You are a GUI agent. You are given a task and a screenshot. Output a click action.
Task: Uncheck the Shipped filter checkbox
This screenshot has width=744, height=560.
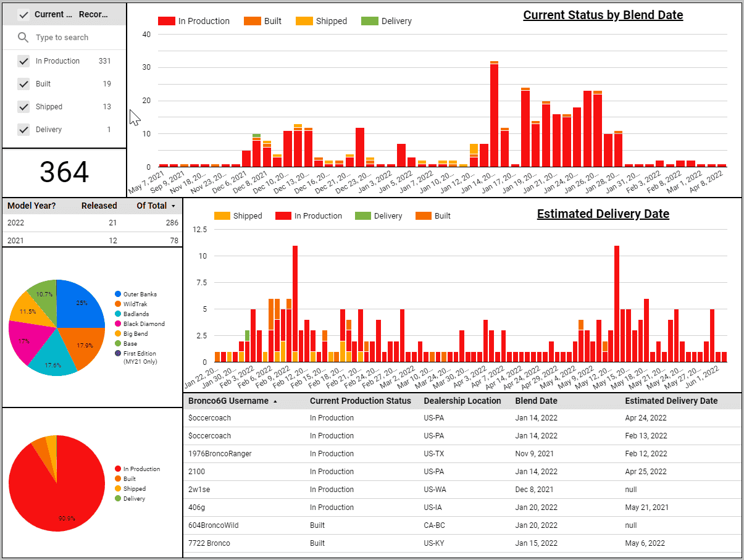coord(23,107)
